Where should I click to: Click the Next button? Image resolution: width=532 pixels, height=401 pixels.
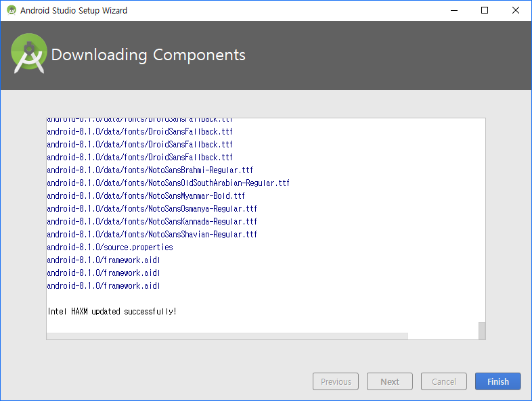pos(389,381)
